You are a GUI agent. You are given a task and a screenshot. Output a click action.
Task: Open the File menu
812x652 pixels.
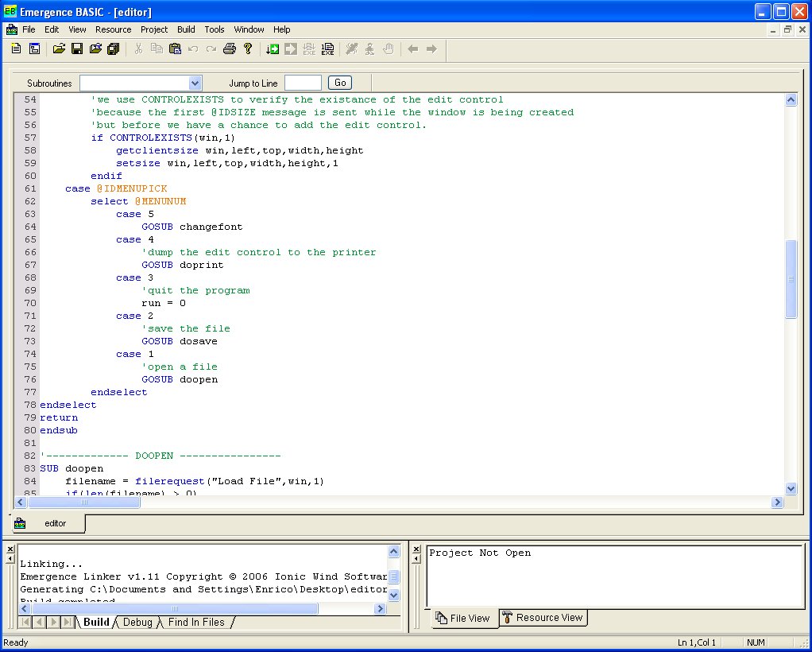point(29,29)
